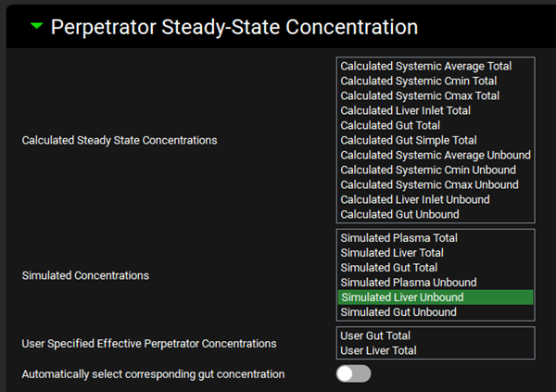This screenshot has height=392, width=556.
Task: Pick Calculated Systemic Cmax Unbound
Action: [430, 184]
